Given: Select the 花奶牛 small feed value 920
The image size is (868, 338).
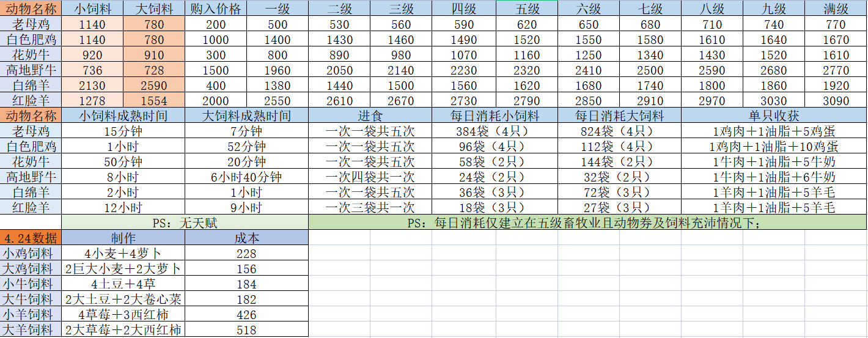Looking at the screenshot, I should point(92,54).
